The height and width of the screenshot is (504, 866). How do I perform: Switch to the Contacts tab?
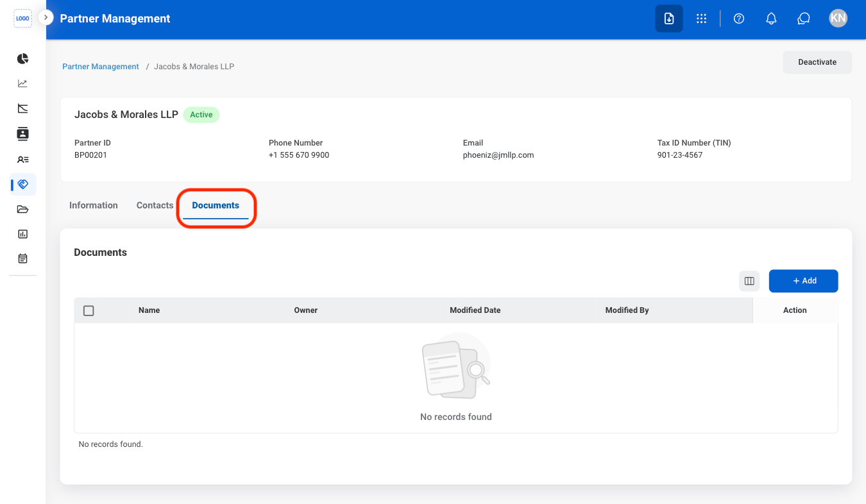pyautogui.click(x=155, y=205)
